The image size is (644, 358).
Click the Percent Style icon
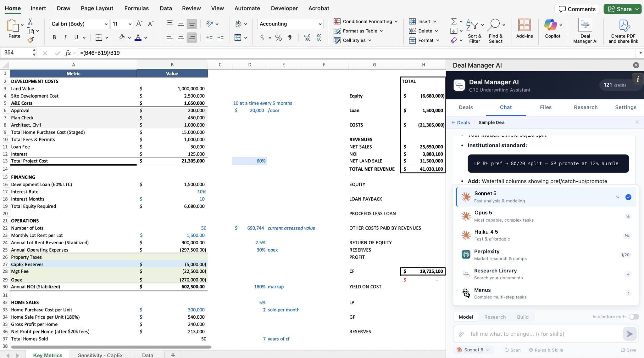tap(278, 38)
